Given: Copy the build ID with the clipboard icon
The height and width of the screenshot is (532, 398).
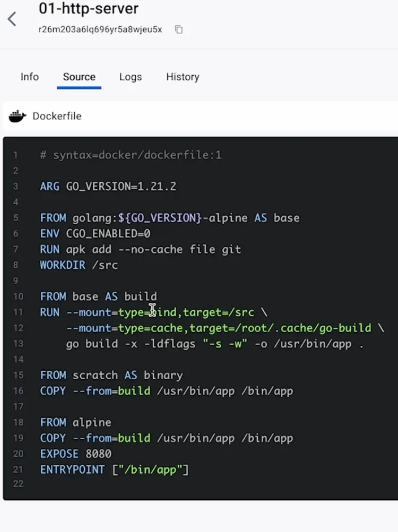Looking at the screenshot, I should (179, 29).
